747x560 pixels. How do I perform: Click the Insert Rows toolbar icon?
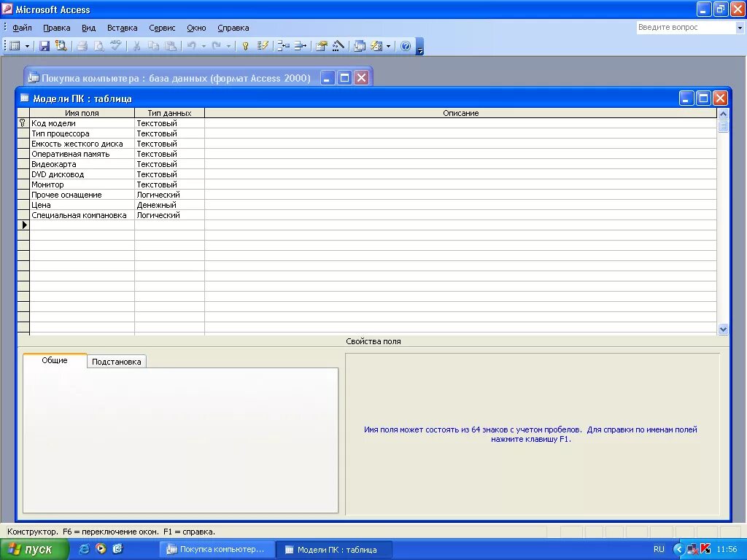[284, 46]
